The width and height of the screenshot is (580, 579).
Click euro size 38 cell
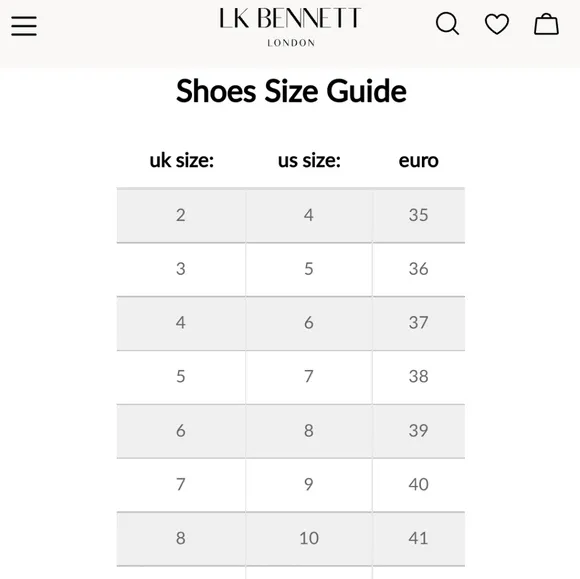(x=419, y=377)
